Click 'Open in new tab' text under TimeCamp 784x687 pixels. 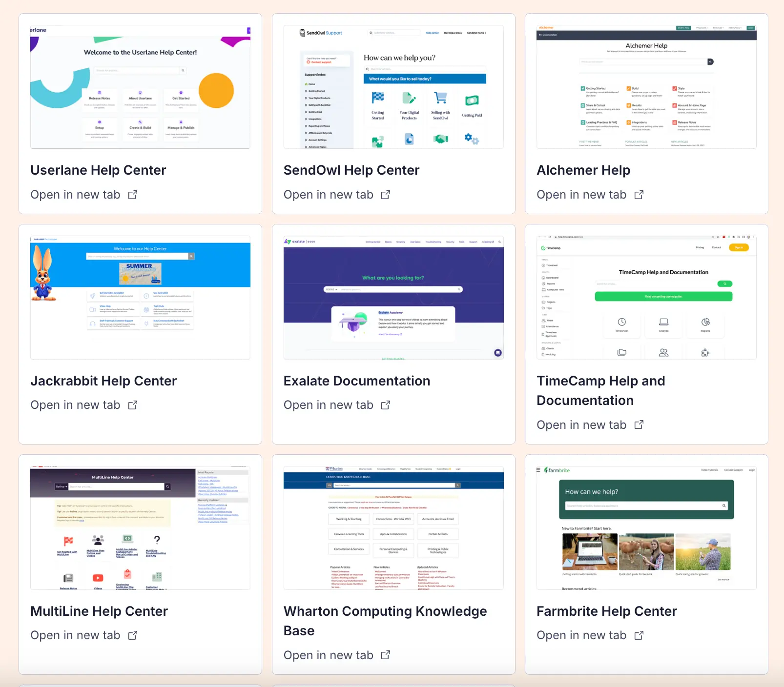coord(581,425)
